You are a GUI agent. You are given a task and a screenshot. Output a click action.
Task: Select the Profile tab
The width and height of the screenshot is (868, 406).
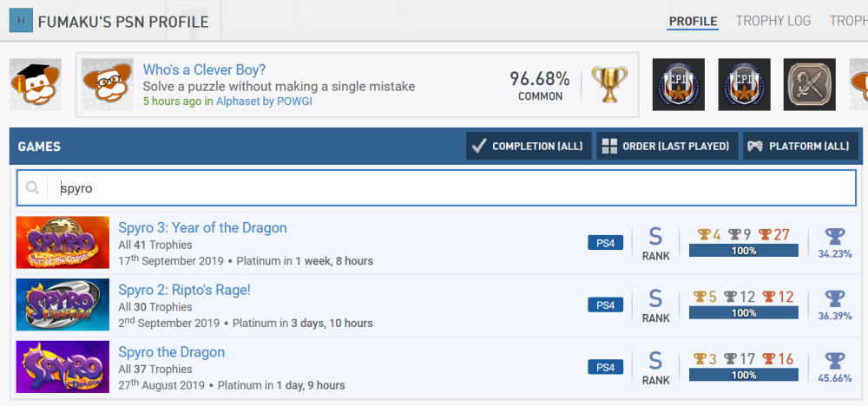pyautogui.click(x=693, y=22)
